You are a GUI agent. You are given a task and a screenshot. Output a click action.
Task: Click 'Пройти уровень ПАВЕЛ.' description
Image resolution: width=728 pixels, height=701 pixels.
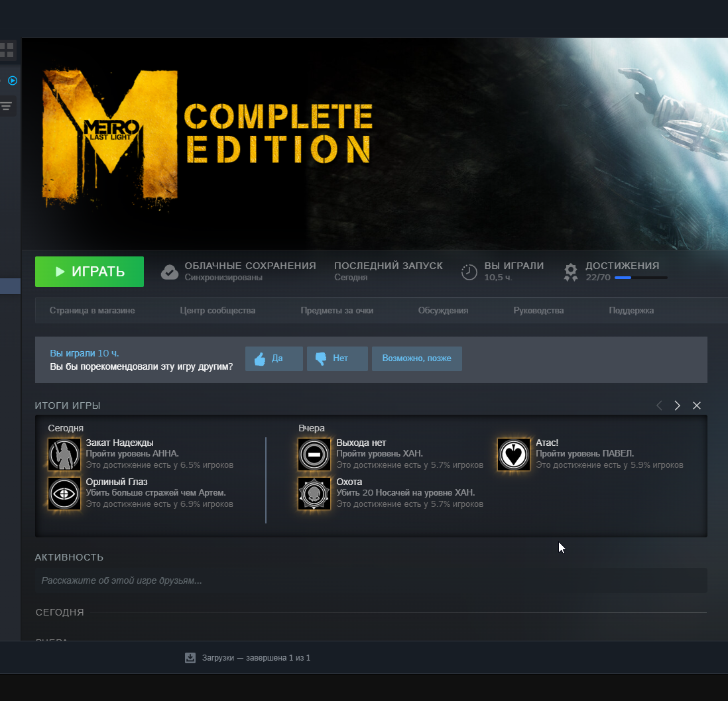[585, 454]
